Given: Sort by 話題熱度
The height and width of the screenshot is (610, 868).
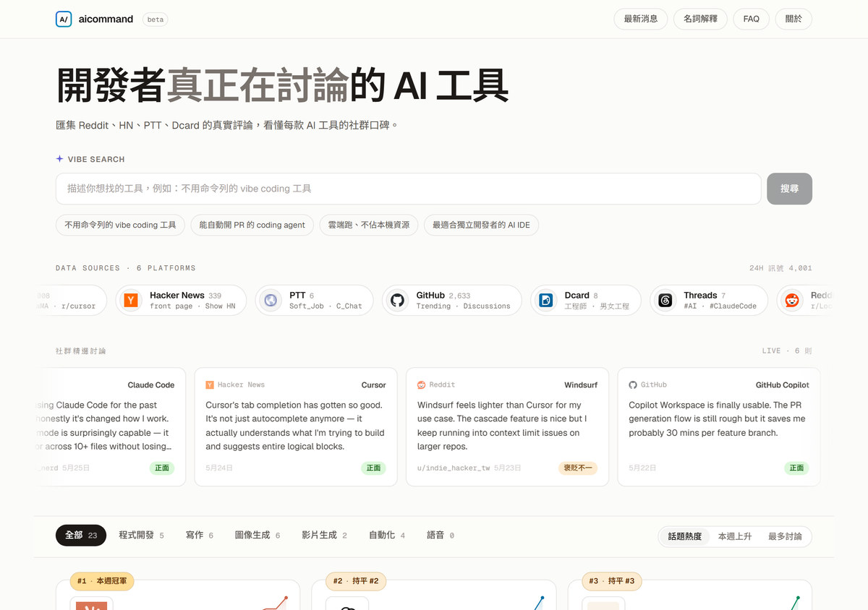Looking at the screenshot, I should point(685,536).
